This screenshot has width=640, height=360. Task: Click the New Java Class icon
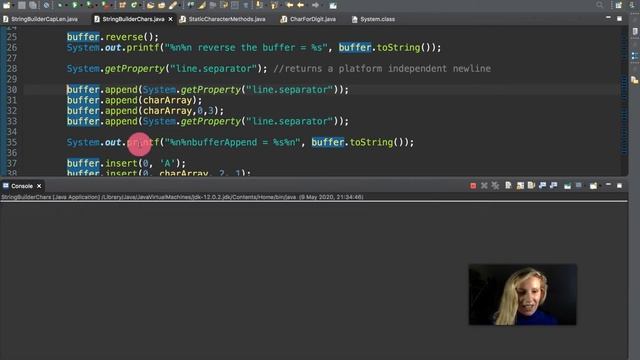click(x=134, y=5)
